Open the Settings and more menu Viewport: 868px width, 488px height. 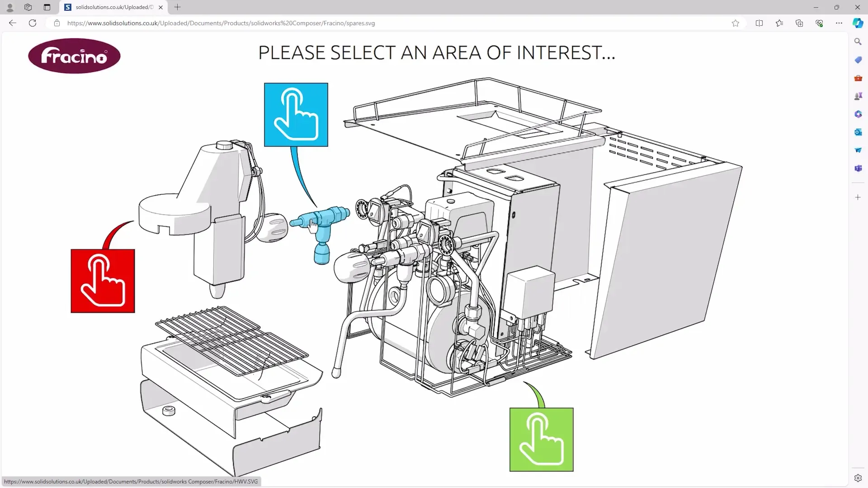pos(839,23)
